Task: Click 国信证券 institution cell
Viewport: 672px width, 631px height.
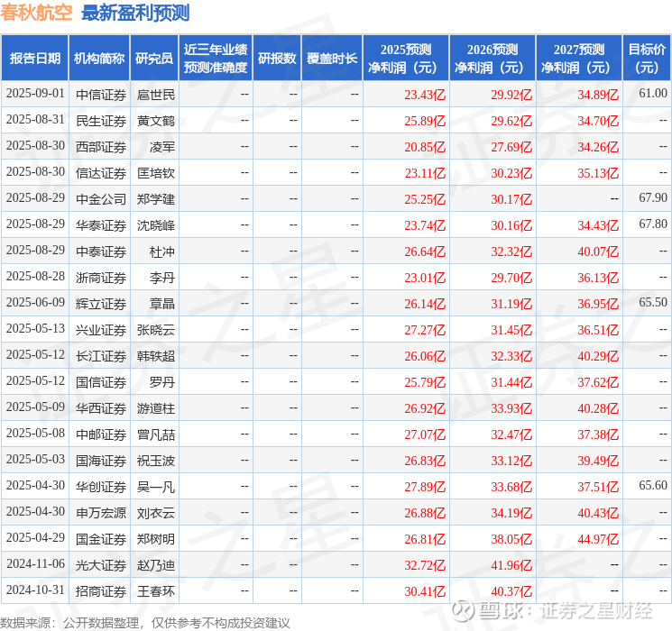Action: (101, 382)
